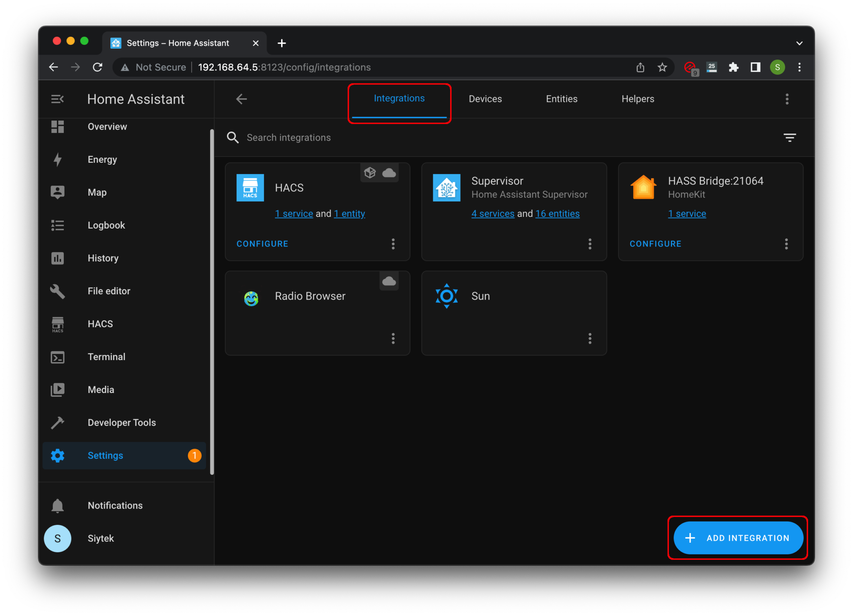Open the overflow menu on HACS card

pos(393,244)
